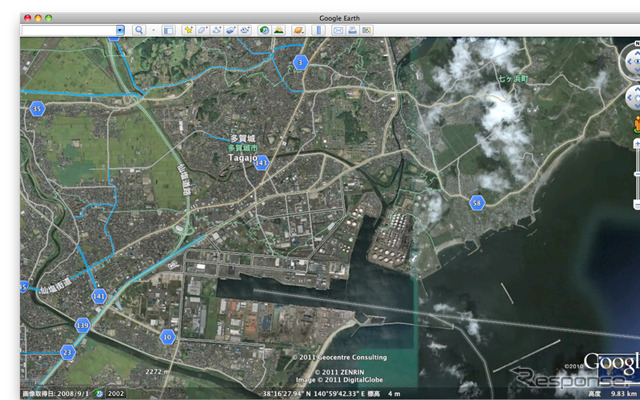This screenshot has height=400, width=640.
Task: Click the Email envelope icon
Action: click(x=338, y=30)
